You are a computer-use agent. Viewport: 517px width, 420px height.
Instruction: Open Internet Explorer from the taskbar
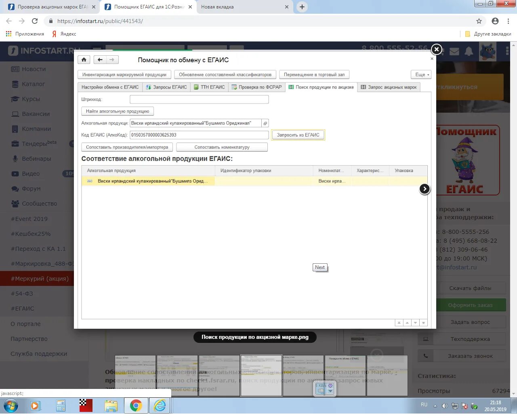tap(160, 406)
